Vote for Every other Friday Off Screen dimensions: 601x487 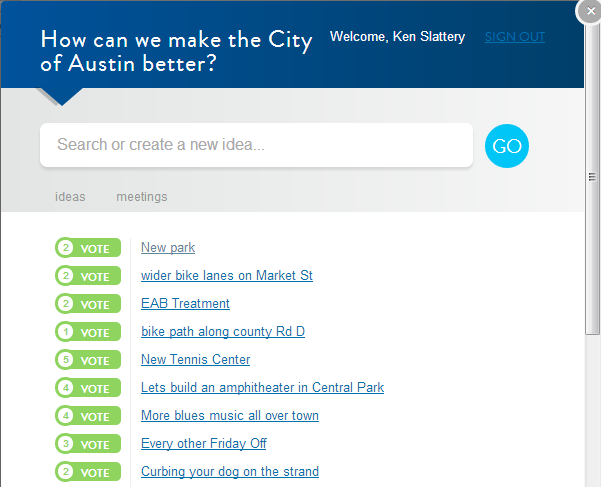coord(88,444)
